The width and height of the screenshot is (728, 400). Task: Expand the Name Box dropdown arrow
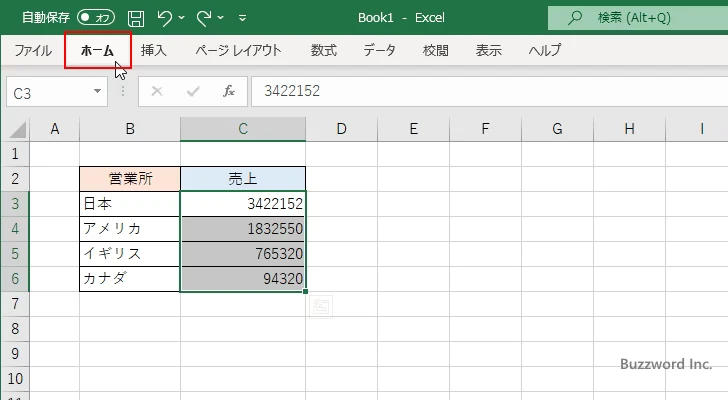coord(98,91)
